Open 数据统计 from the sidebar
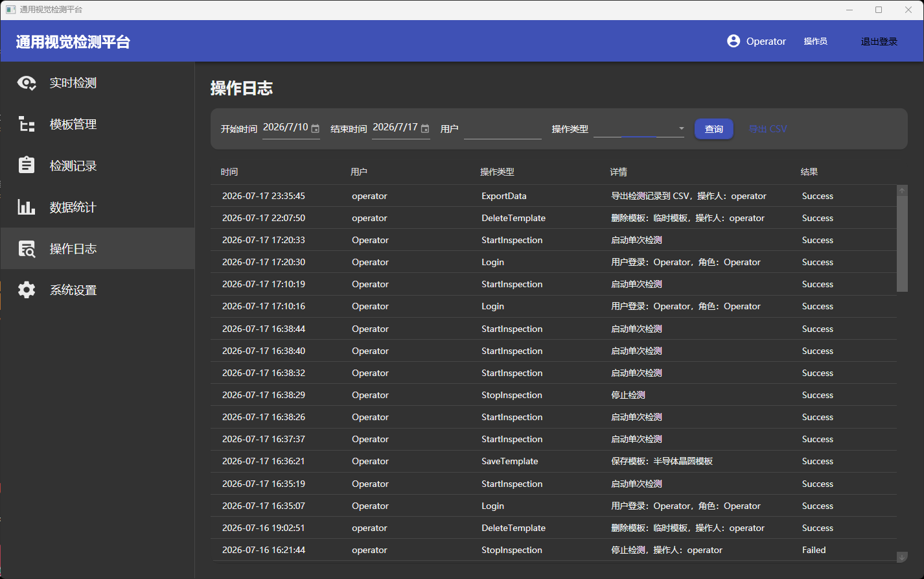924x579 pixels. (98, 207)
